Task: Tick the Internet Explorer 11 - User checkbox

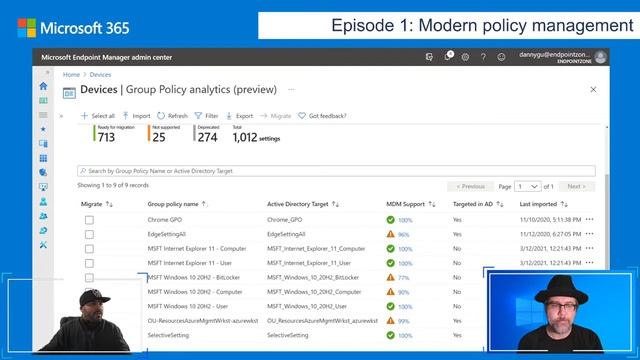Action: pos(89,263)
